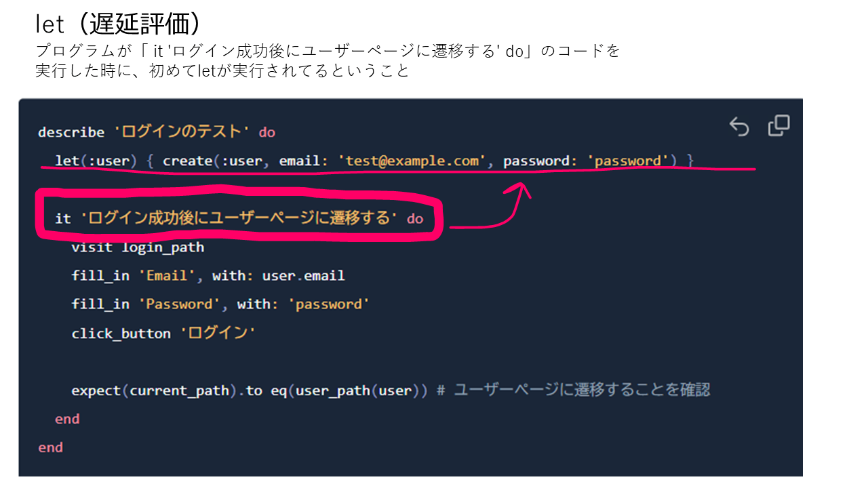Click the "click_button 'ログイン'" line
The height and width of the screenshot is (488, 868).
(163, 333)
